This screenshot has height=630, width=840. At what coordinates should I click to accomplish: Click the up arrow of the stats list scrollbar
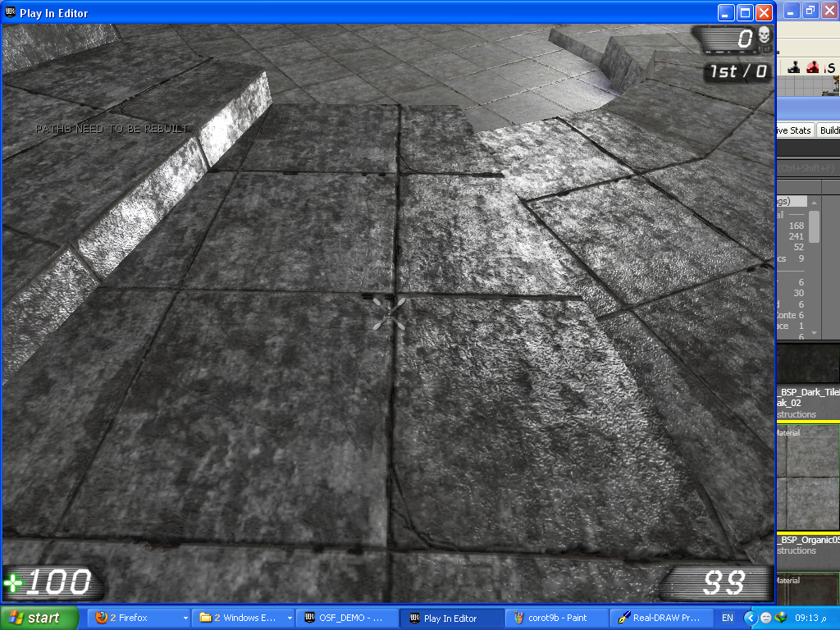click(x=815, y=202)
